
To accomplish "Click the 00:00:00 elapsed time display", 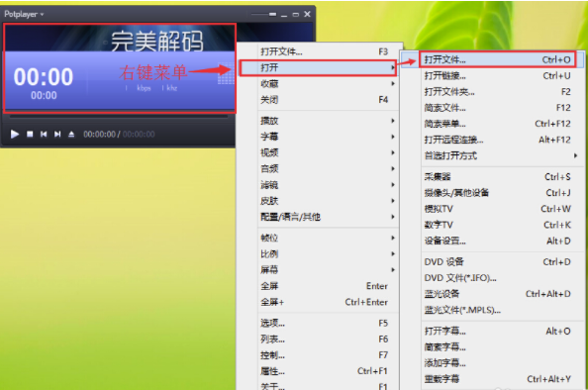I will (99, 135).
